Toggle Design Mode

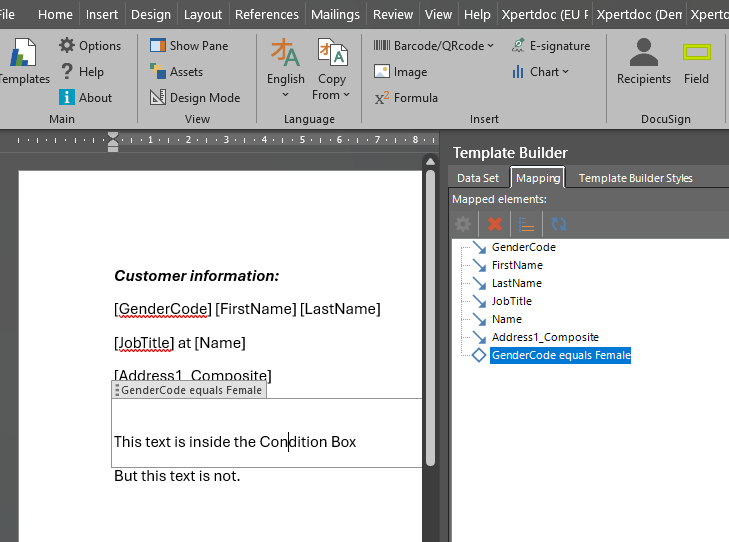tap(195, 98)
